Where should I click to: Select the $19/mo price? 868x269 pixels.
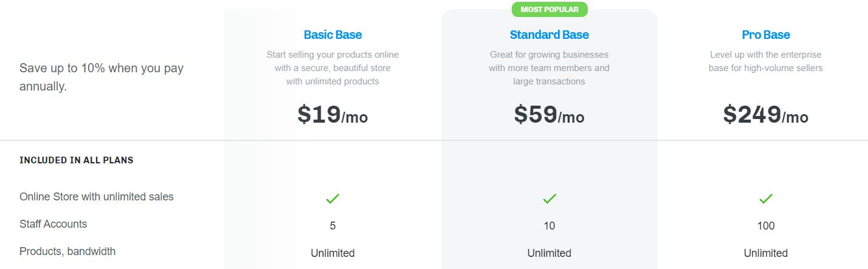332,114
